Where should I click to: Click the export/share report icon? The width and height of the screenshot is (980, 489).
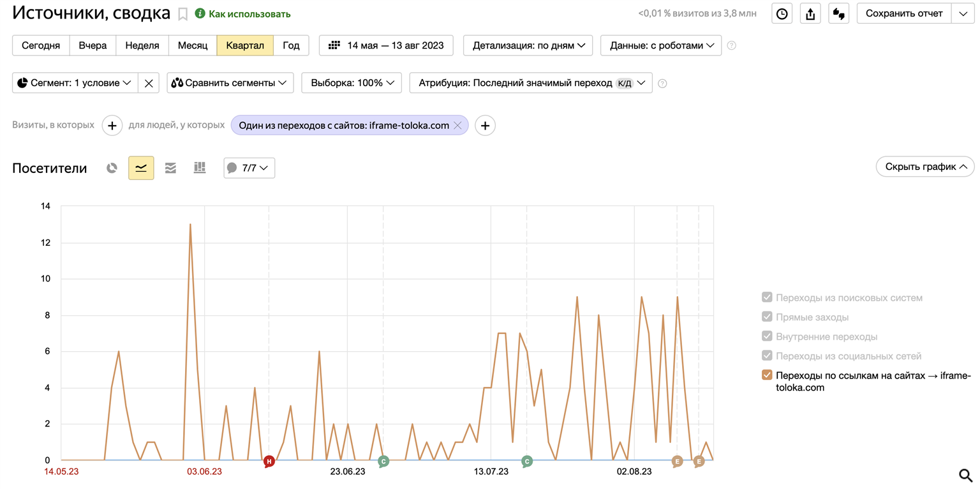810,14
